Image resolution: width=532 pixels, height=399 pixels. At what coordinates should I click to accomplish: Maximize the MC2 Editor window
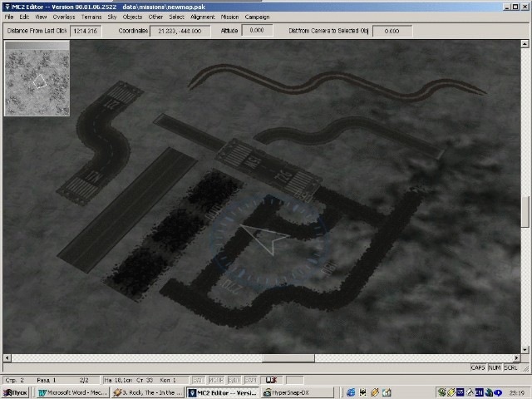click(x=515, y=7)
